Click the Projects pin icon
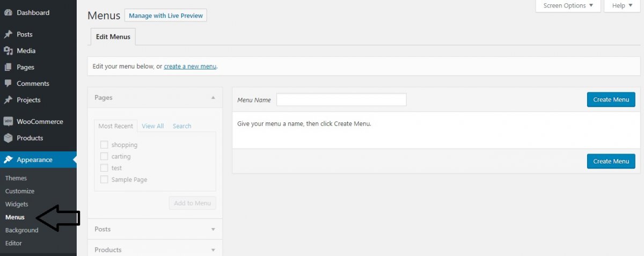The width and height of the screenshot is (644, 256). (8, 100)
